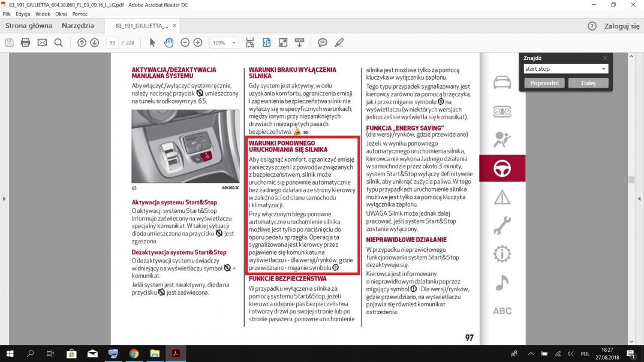Add a comment speech bubble

pos(323,43)
